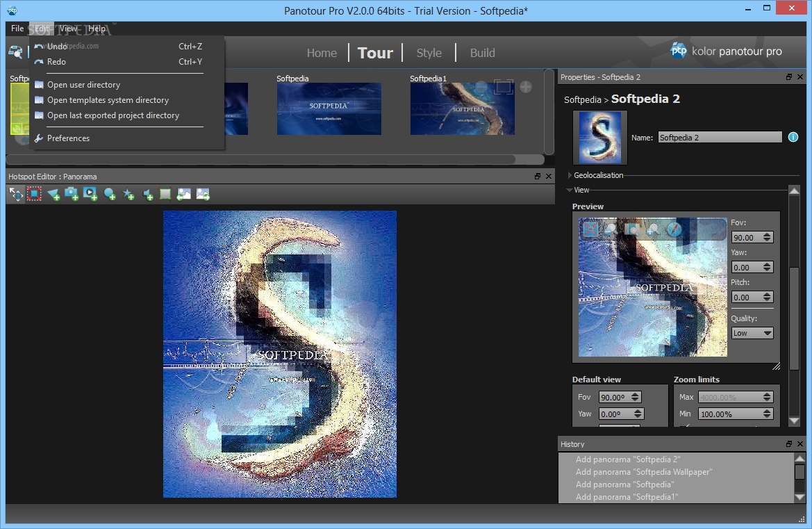812x529 pixels.
Task: Click the compass icon in Preview
Action: (674, 229)
